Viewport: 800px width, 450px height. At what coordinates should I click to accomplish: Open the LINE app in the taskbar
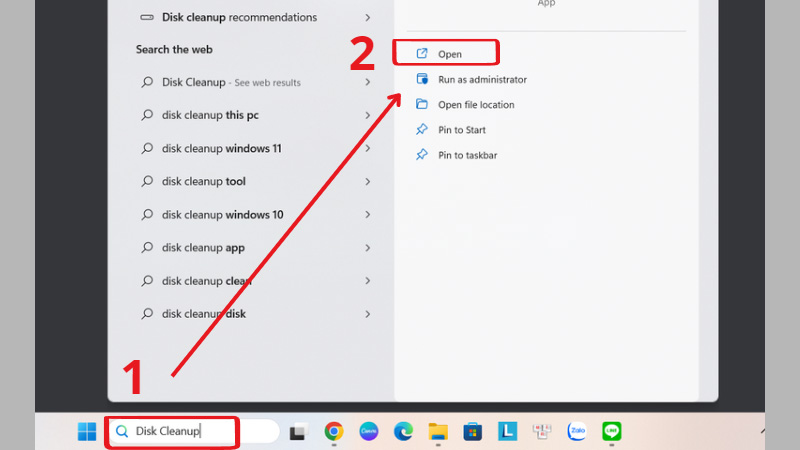point(611,431)
